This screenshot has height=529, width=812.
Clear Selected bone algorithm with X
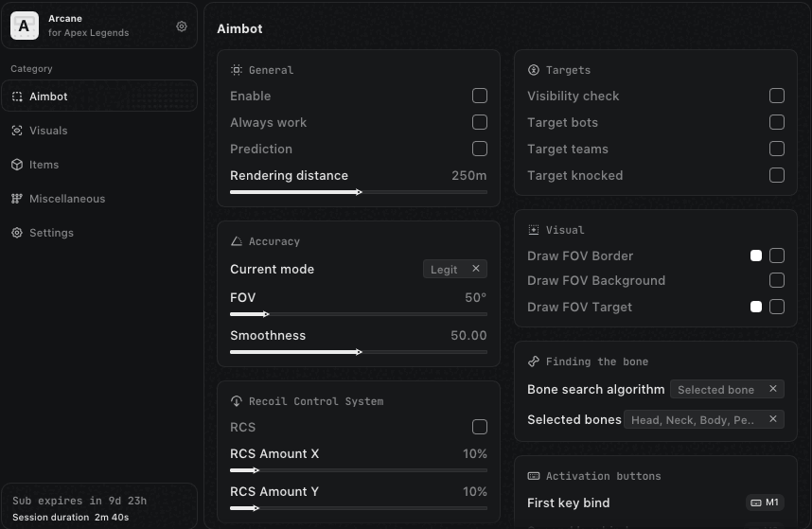point(773,389)
